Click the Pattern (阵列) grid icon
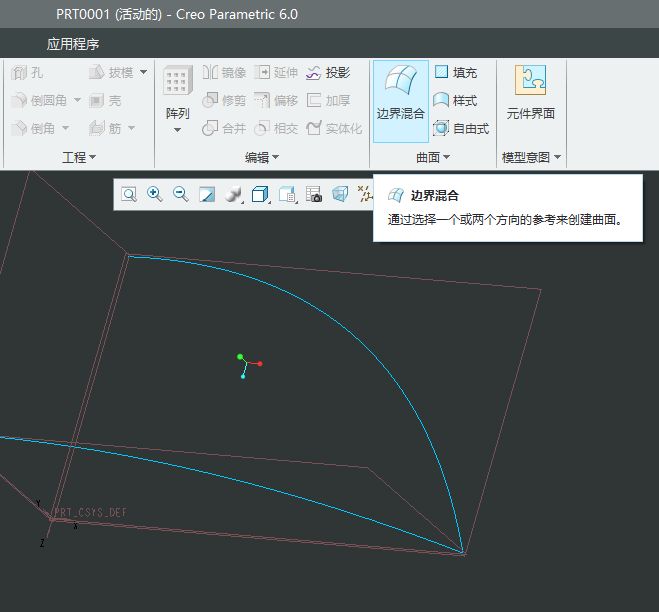The image size is (659, 612). (x=178, y=80)
